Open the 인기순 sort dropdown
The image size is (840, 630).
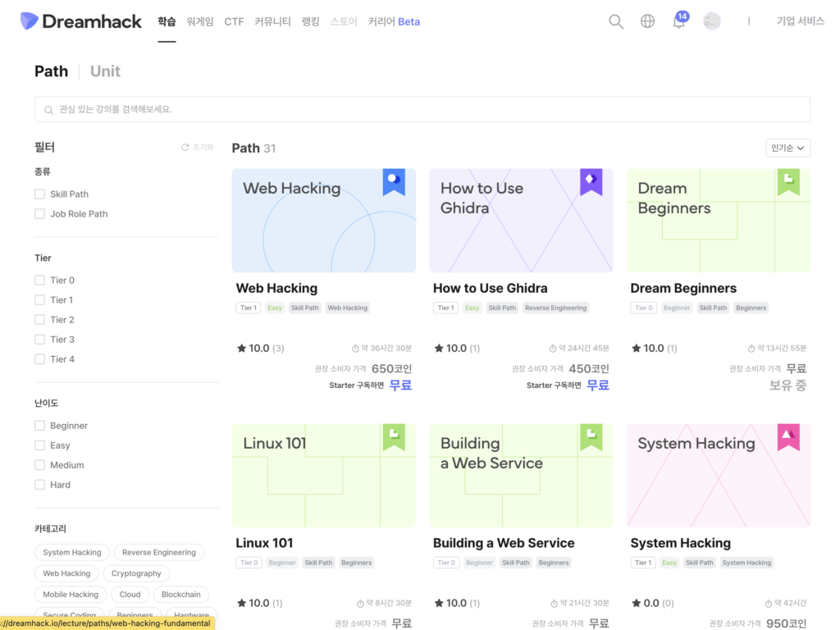tap(787, 148)
